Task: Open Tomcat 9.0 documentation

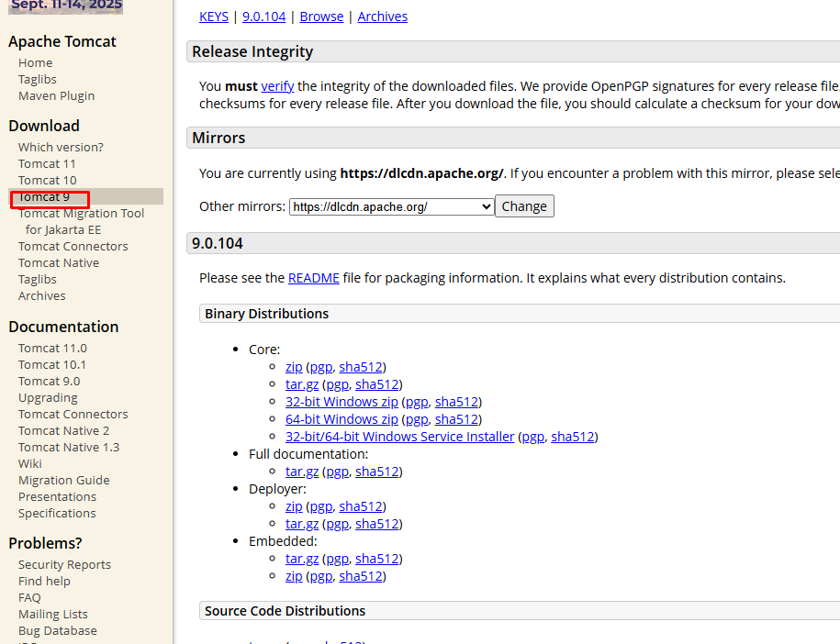Action: click(50, 382)
